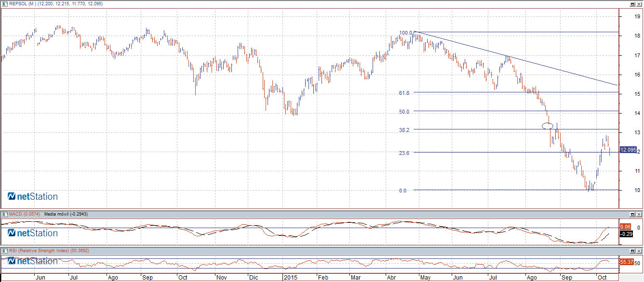The image size is (644, 282).
Task: Click the RSI panel chart icon
Action: pyautogui.click(x=5, y=251)
